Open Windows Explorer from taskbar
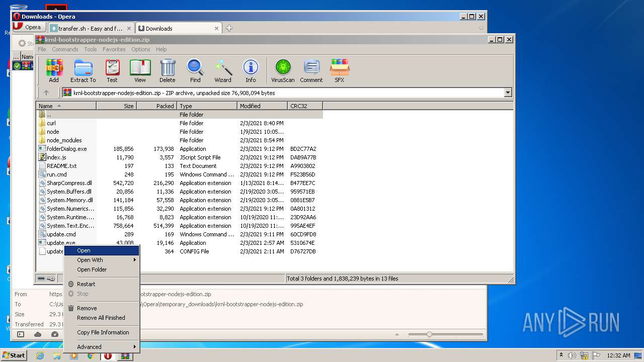 pyautogui.click(x=57, y=355)
